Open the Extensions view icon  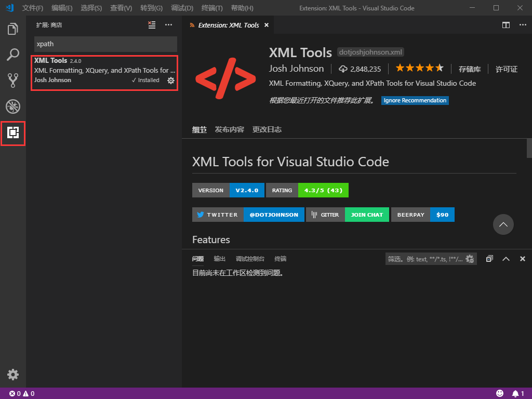[13, 132]
